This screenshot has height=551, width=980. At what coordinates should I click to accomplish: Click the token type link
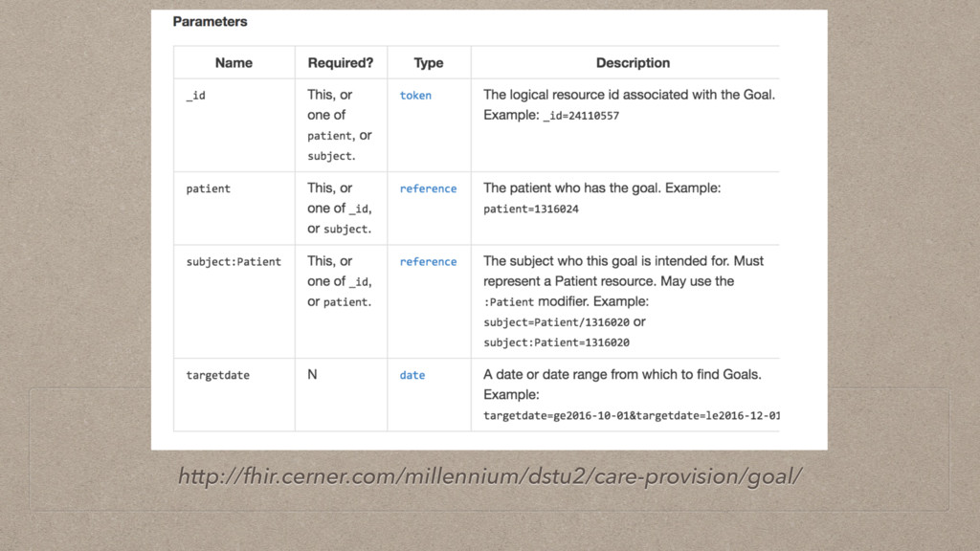pyautogui.click(x=415, y=96)
